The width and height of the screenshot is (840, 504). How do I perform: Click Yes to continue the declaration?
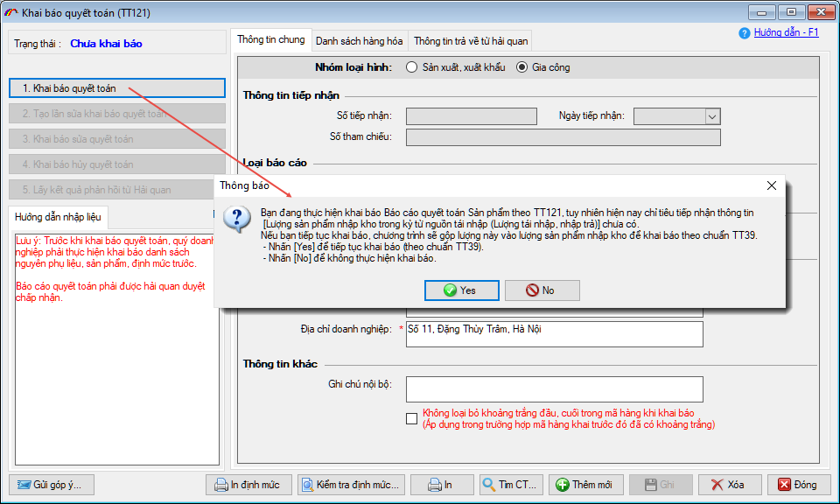click(461, 290)
